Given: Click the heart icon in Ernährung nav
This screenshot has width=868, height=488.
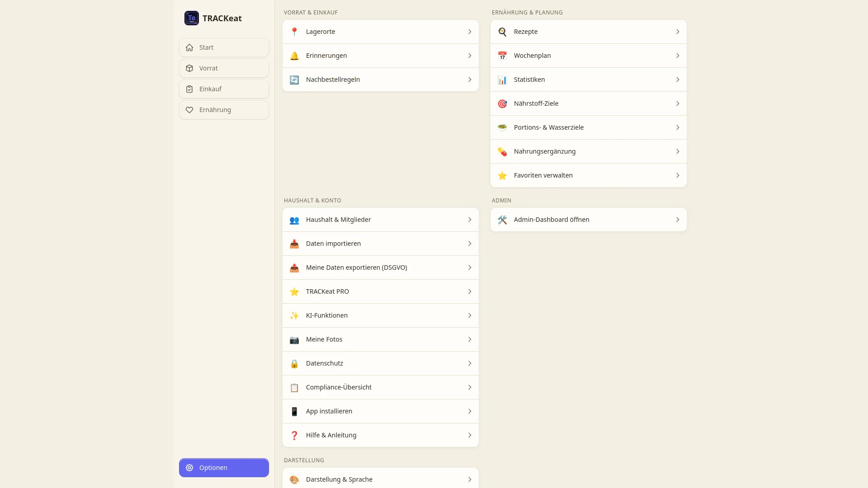Looking at the screenshot, I should point(189,110).
